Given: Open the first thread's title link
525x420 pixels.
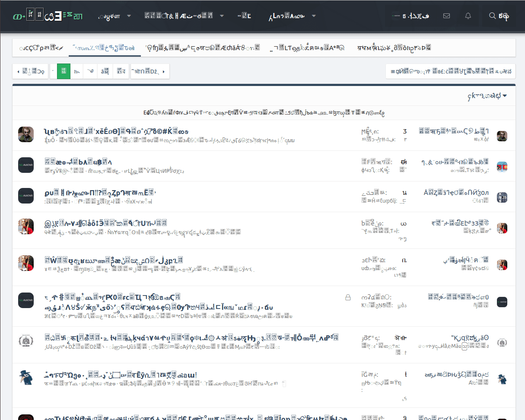Looking at the screenshot, I should [x=116, y=131].
